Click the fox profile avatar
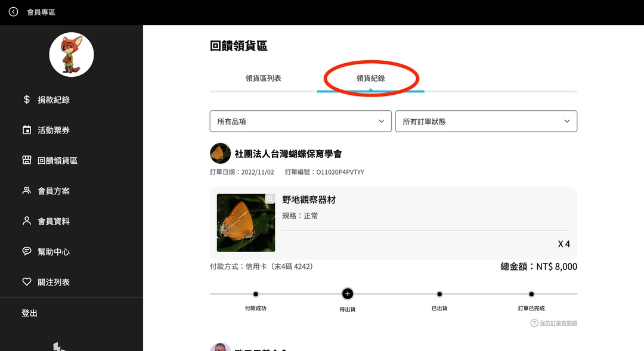The image size is (644, 351). click(72, 55)
